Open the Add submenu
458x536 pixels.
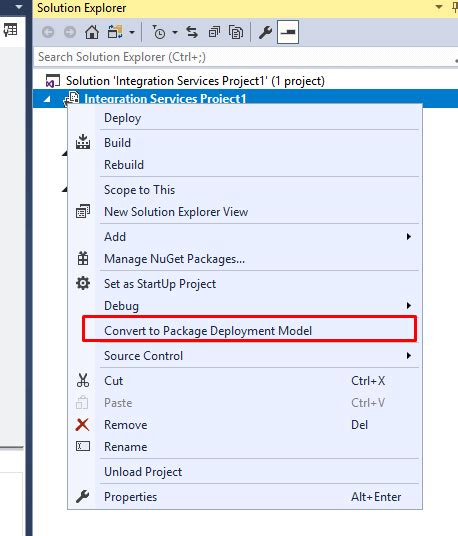point(245,237)
